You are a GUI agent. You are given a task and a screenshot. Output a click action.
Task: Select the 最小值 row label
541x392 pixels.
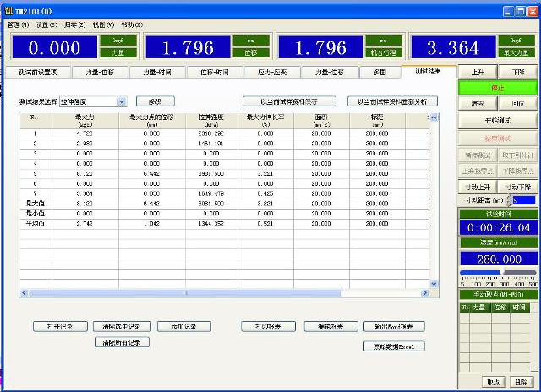(x=36, y=214)
